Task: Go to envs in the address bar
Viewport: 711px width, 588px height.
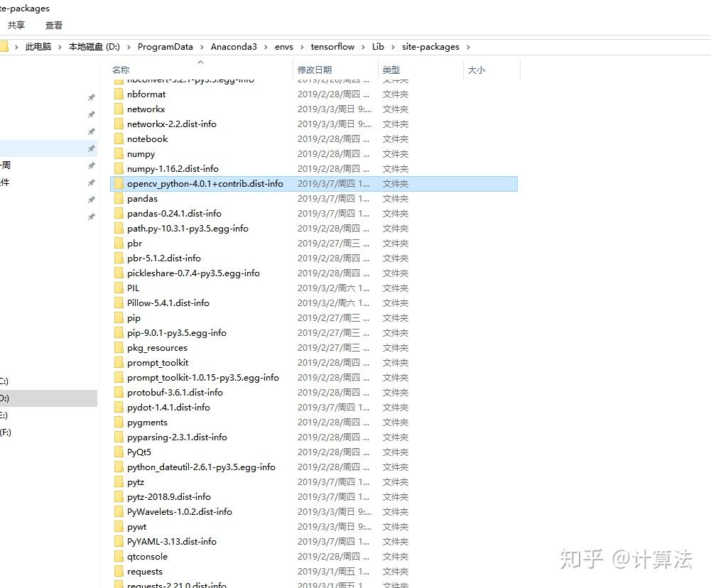Action: tap(284, 47)
